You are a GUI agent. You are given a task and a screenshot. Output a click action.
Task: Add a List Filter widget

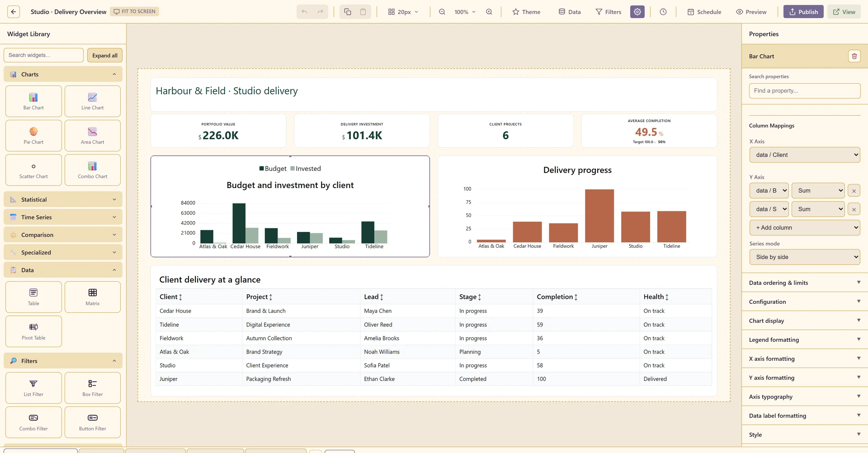pos(33,388)
